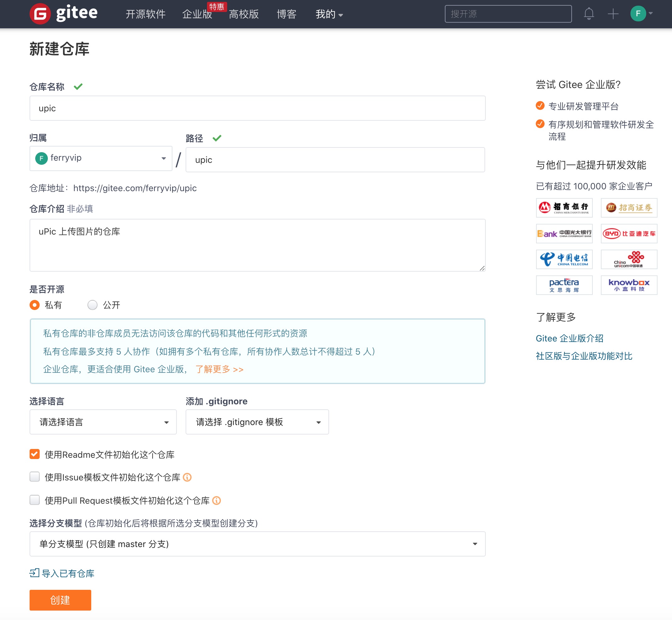Open the 企业版 menu item
This screenshot has width=672, height=620.
click(197, 14)
